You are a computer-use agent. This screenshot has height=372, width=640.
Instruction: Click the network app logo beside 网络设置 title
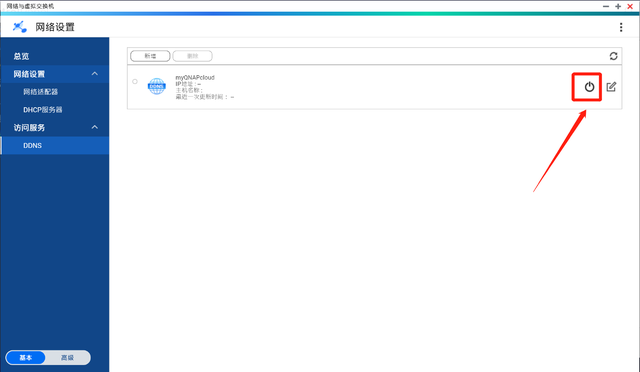[x=20, y=27]
